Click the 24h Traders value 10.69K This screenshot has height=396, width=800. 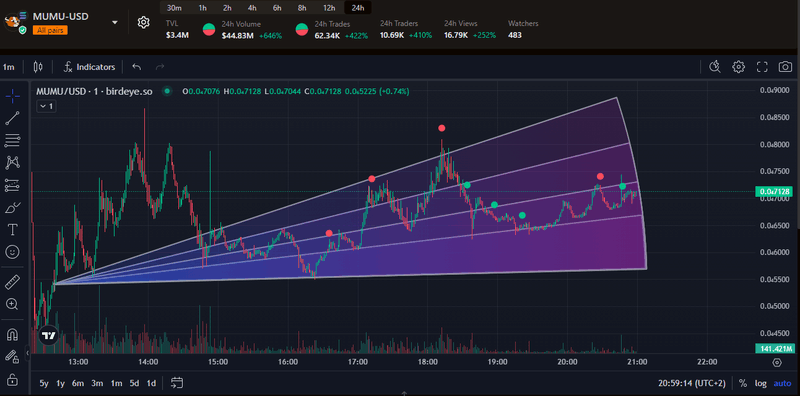(x=392, y=35)
